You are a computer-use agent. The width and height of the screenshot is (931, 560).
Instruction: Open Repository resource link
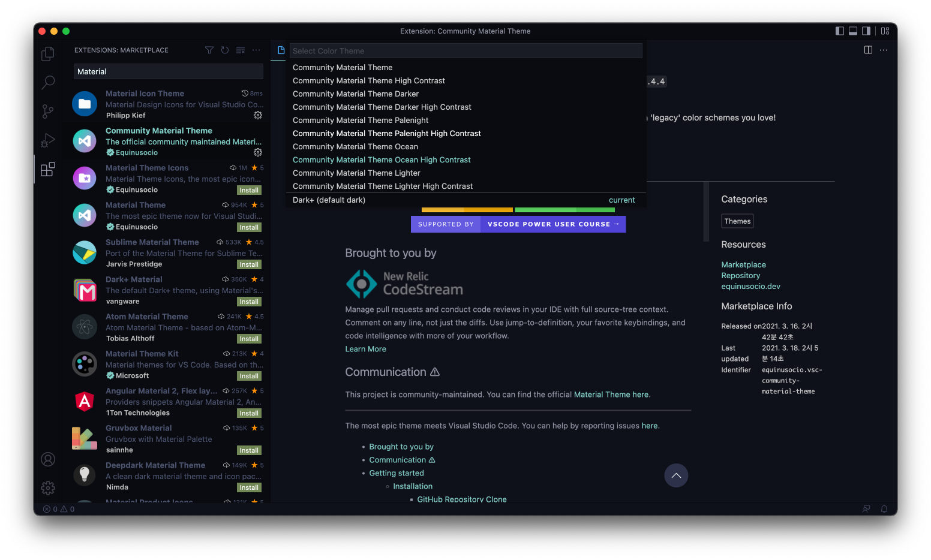[x=740, y=275]
